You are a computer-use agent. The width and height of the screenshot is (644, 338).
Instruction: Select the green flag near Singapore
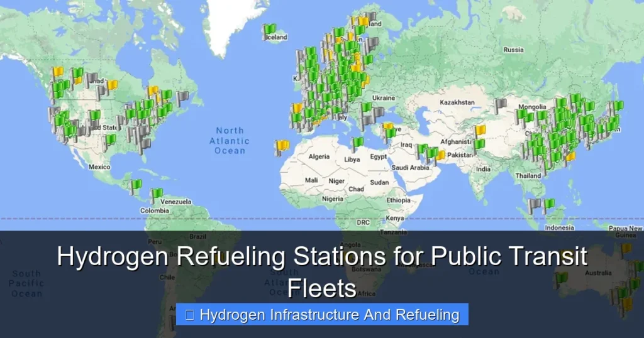coord(548,205)
